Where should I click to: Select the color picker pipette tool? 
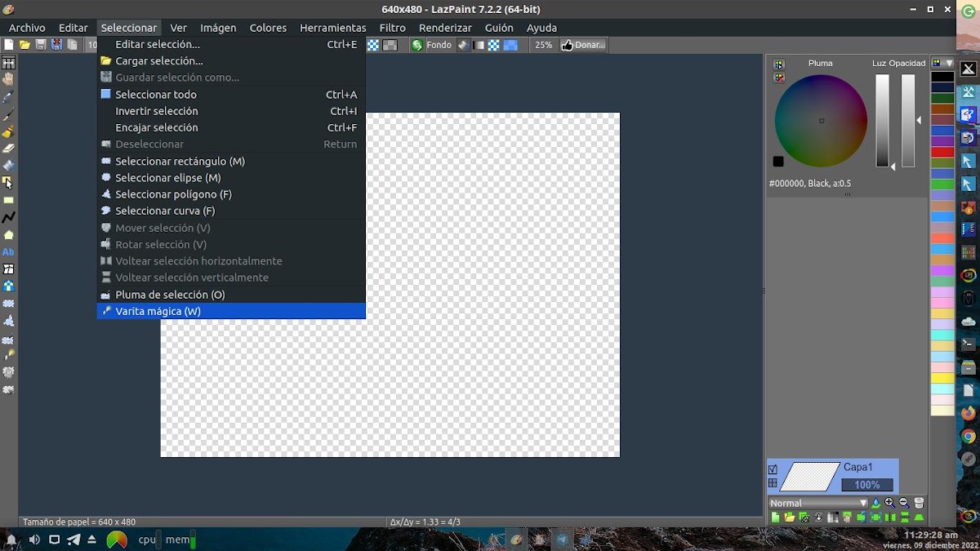coord(9,97)
